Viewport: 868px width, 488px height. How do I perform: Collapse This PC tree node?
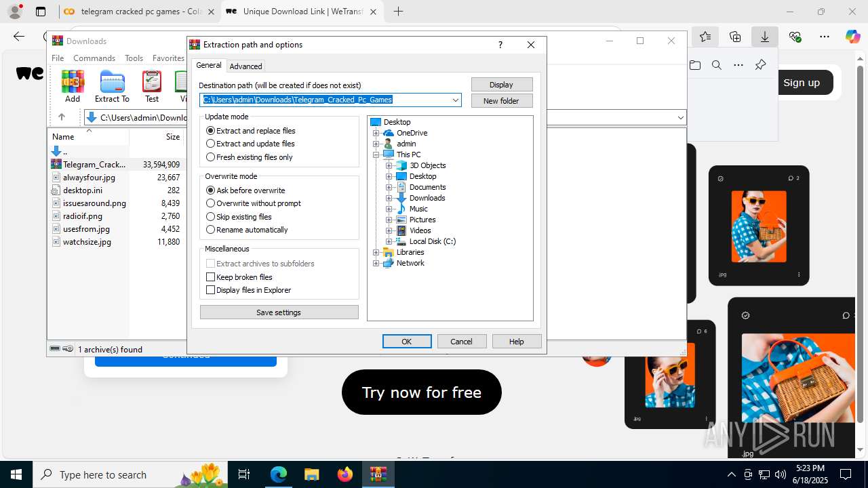click(376, 155)
